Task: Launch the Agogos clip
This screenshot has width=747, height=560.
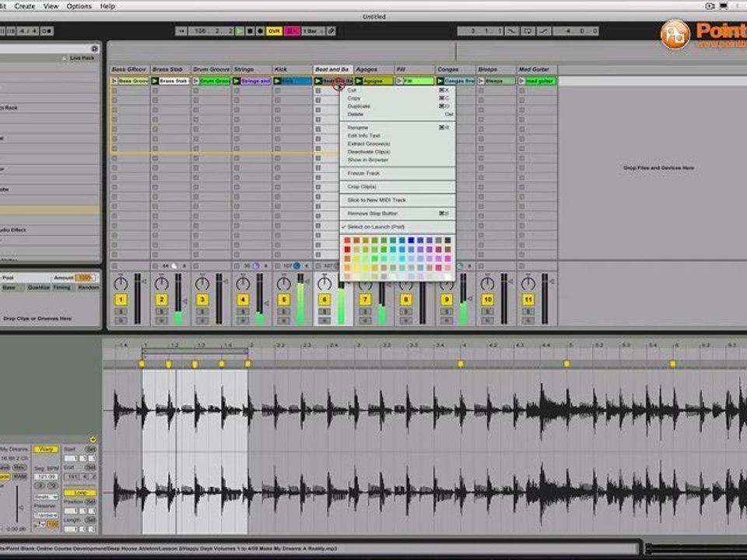Action: click(359, 81)
